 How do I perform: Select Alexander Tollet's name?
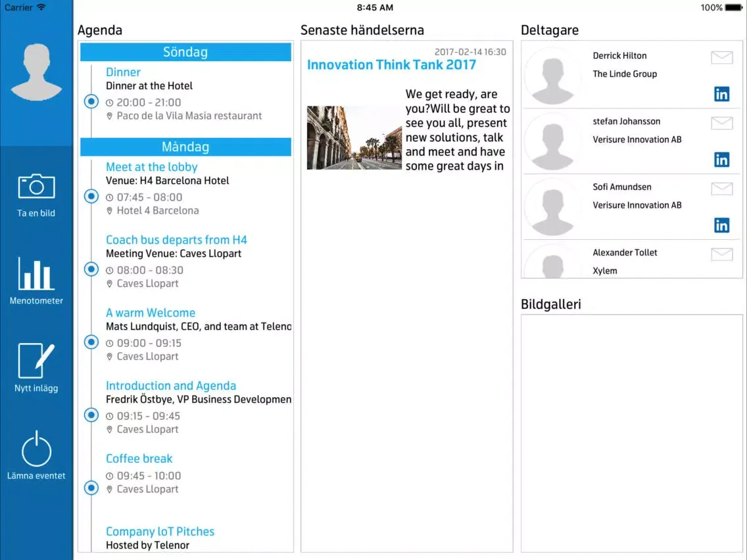pos(625,252)
